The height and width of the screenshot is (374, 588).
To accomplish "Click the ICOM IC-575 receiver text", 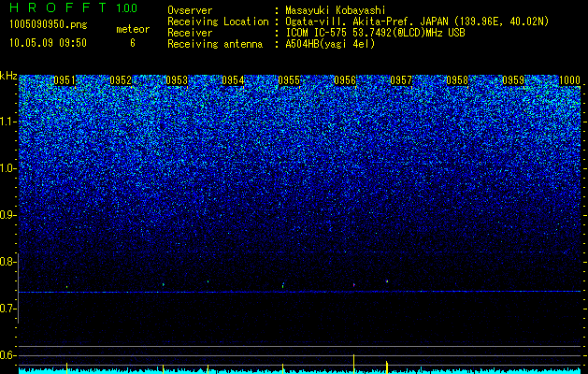I will coord(375,33).
